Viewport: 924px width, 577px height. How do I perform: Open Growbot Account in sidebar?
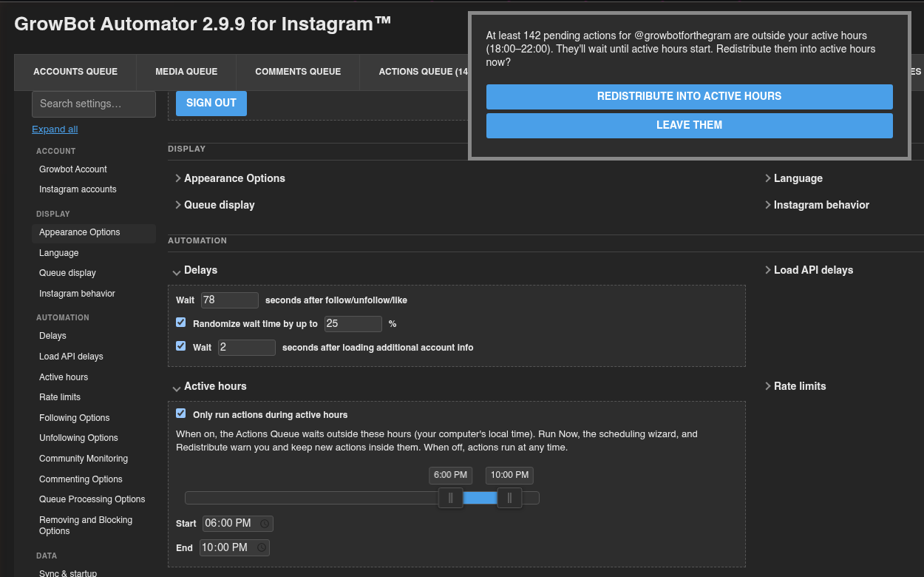coord(73,169)
